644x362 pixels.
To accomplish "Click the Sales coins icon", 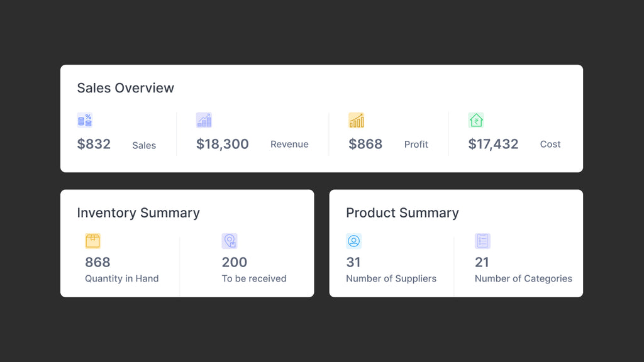I will pos(85,120).
